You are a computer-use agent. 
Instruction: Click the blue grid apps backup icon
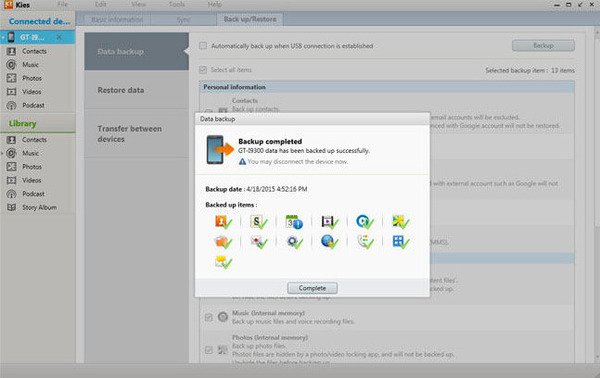[x=401, y=241]
